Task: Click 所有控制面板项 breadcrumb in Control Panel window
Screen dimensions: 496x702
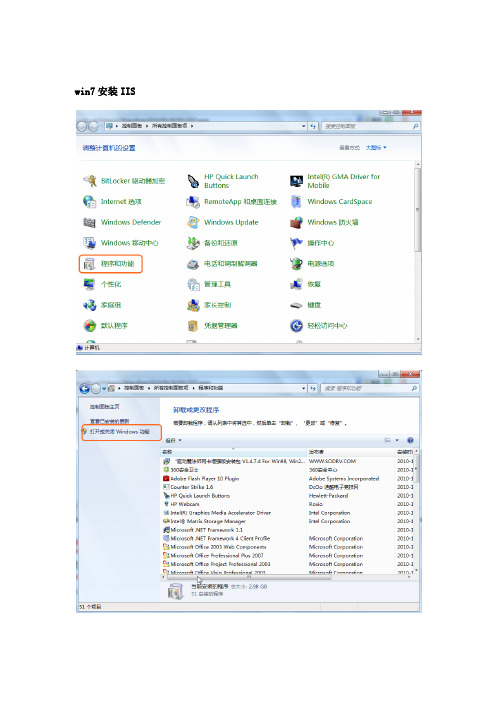Action: 170,126
